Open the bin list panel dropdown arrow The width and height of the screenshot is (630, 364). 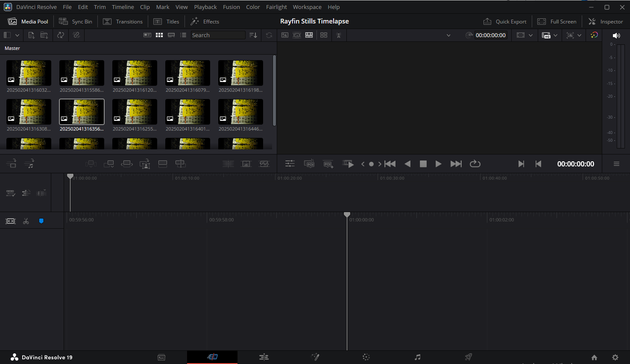click(17, 35)
